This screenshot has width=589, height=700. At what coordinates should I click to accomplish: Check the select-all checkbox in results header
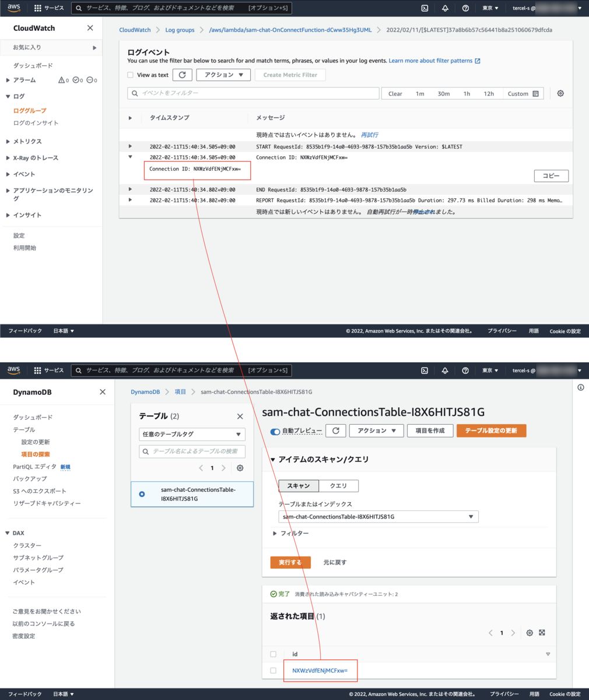click(274, 654)
